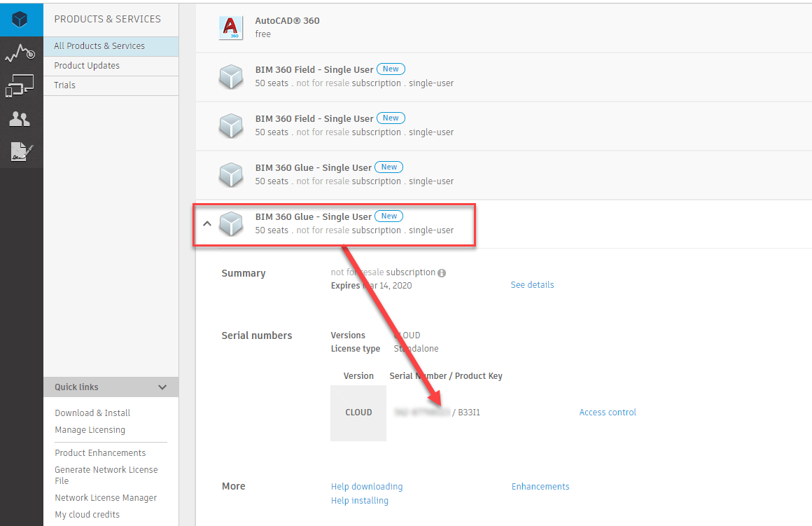Click the AutoCAD® 360 product title
This screenshot has height=526, width=812.
pos(288,21)
